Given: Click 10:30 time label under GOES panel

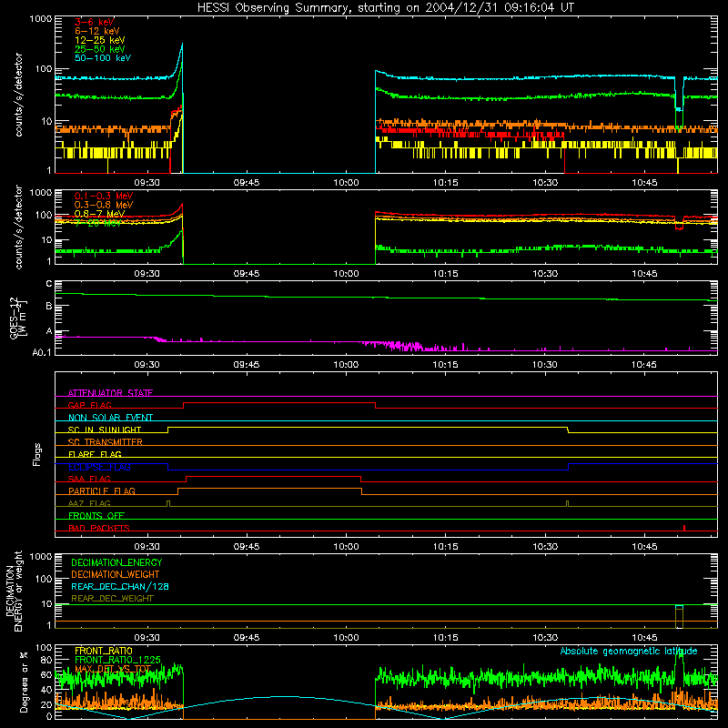Looking at the screenshot, I should click(544, 365).
